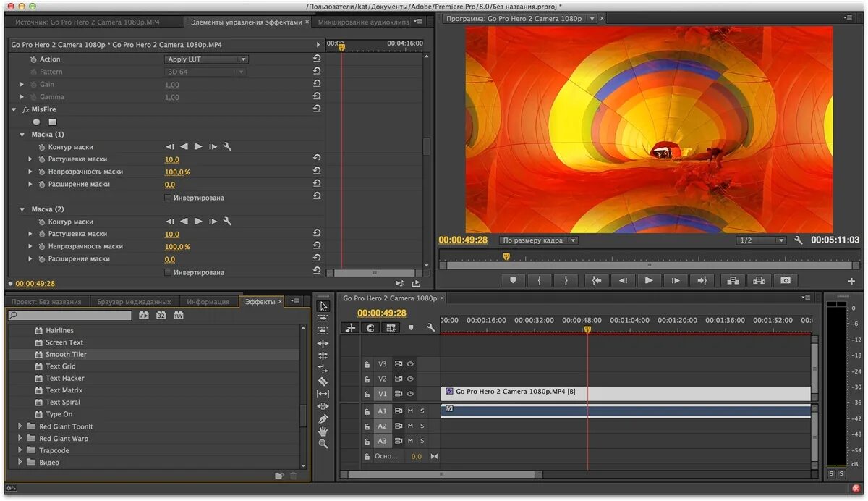
Task: Enable Inverted checkbox for Mask (1)
Action: [x=168, y=198]
